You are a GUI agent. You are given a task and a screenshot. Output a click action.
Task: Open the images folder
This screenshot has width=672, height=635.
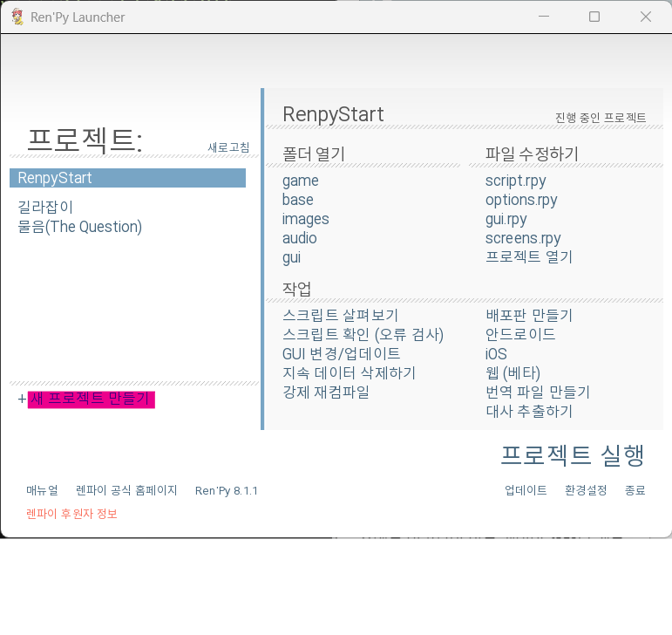[306, 219]
